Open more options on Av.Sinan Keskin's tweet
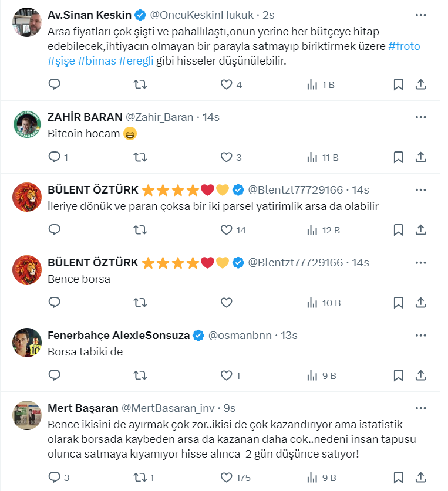This screenshot has height=491, width=448. coord(420,15)
